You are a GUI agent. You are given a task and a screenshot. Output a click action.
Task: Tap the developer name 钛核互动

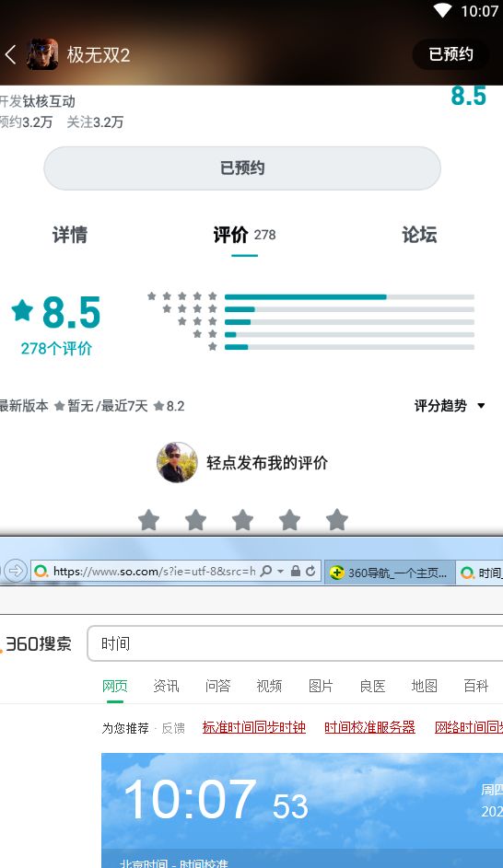coord(49,101)
